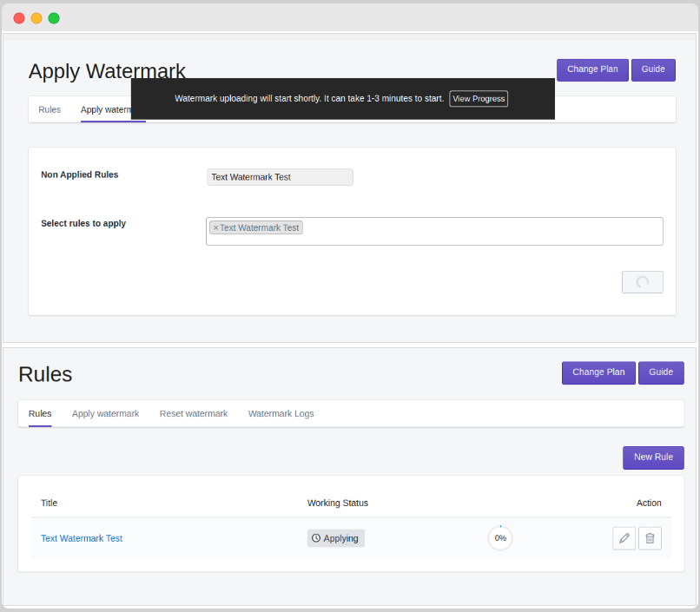
Task: Open the Watermark Logs tab
Action: 281,414
